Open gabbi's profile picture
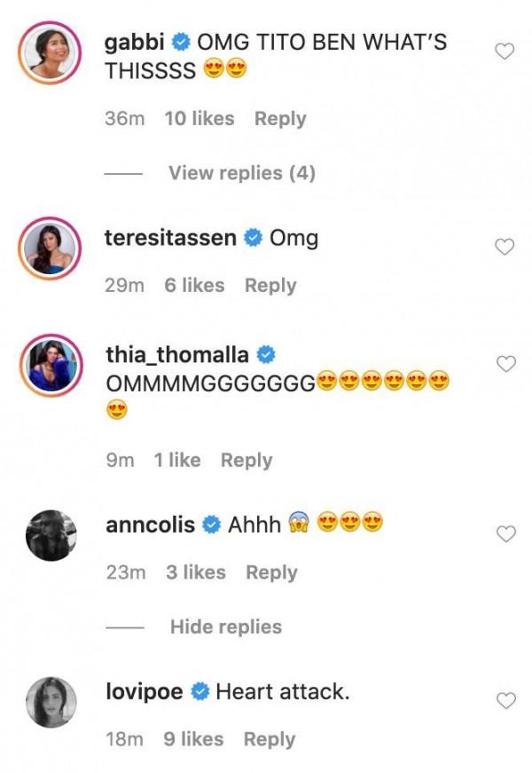532x773 pixels. coord(50,54)
